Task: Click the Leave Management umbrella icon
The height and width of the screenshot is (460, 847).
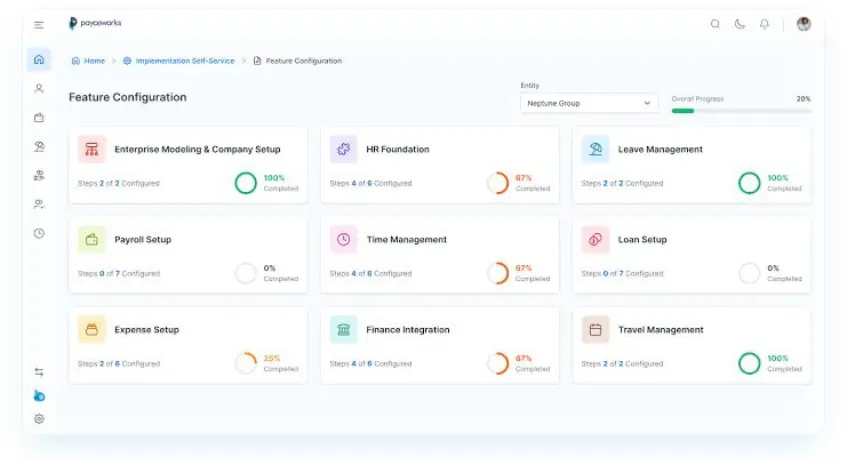Action: tap(595, 149)
